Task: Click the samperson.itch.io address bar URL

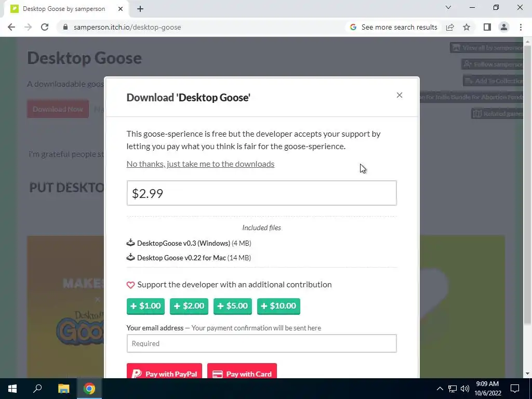Action: 127,27
